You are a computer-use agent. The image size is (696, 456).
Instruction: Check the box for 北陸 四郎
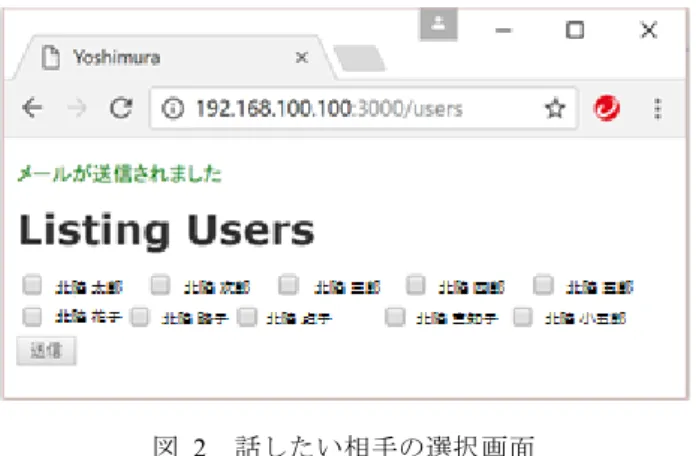click(x=416, y=285)
